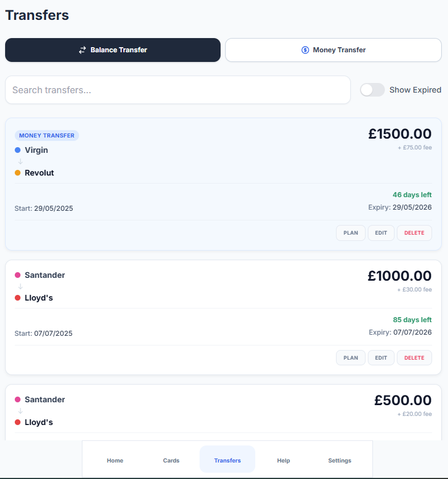Click the MONEY TRANSFER badge label
448x479 pixels.
coord(47,135)
